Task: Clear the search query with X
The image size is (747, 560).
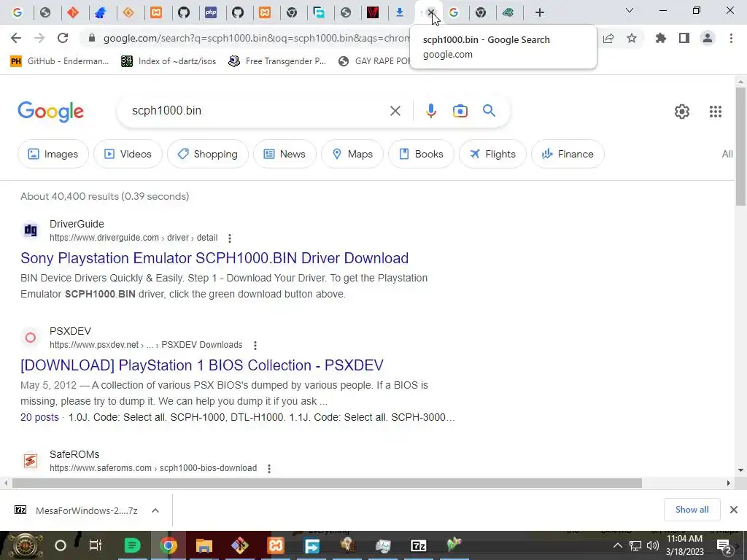Action: pos(395,111)
